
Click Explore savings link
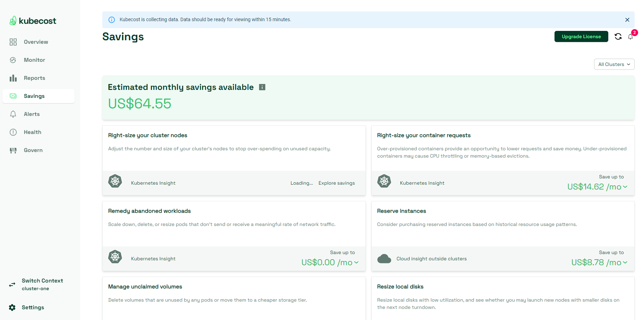[337, 183]
